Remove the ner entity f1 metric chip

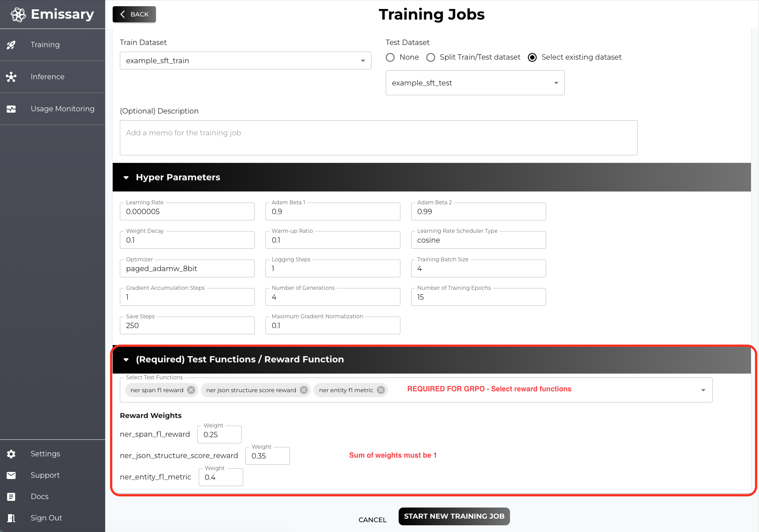click(381, 390)
